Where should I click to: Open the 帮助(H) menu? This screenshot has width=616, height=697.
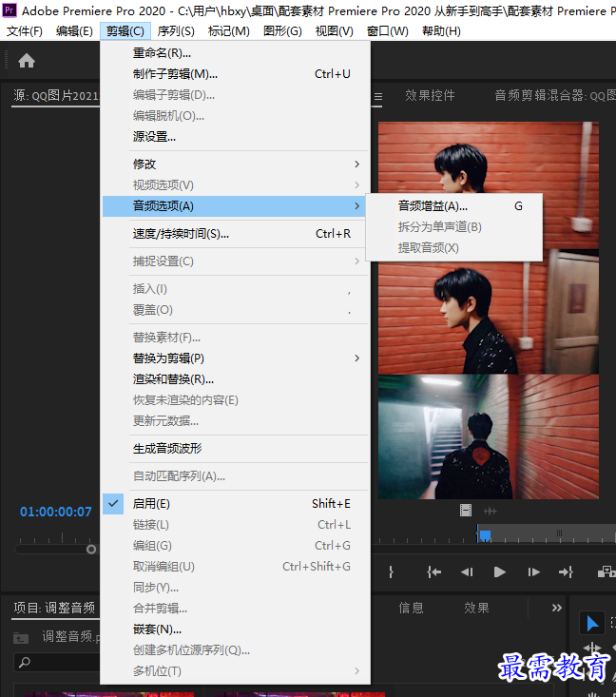(x=441, y=31)
